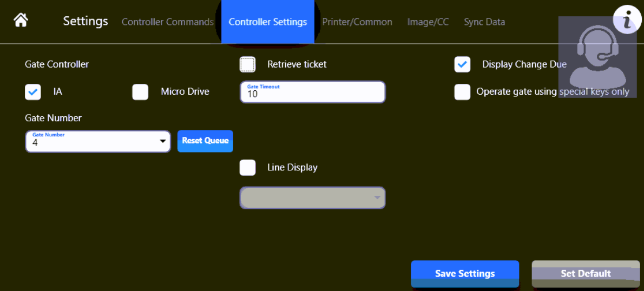Open the Printer/Common tab

coord(357,22)
